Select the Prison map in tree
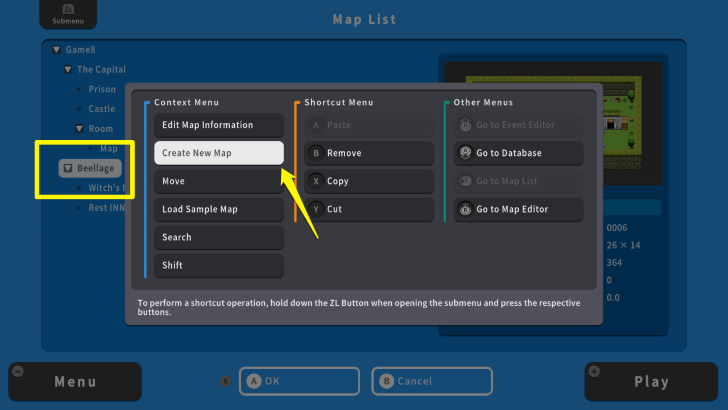Screen dimensions: 728x410 point(102,89)
